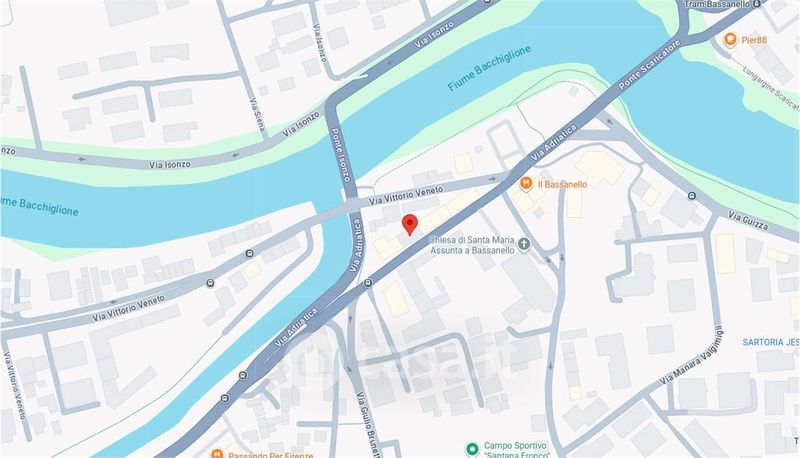The width and height of the screenshot is (800, 458).
Task: Select the Campo Sportivo green marker icon
Action: coord(472,449)
